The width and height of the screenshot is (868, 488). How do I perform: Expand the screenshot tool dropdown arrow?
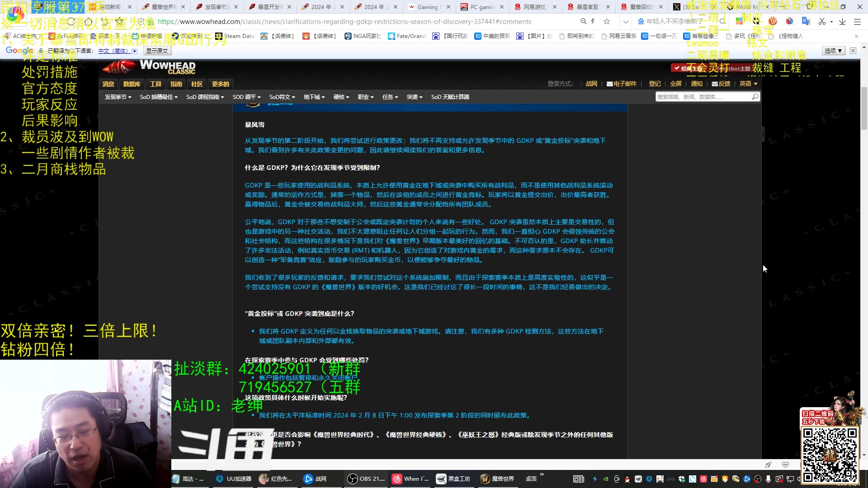(831, 22)
